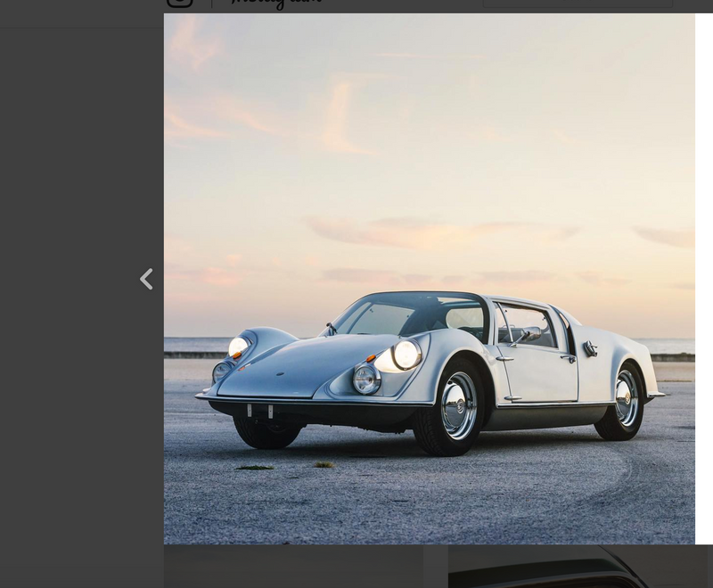Click the Instagram camera logo

(x=179, y=3)
